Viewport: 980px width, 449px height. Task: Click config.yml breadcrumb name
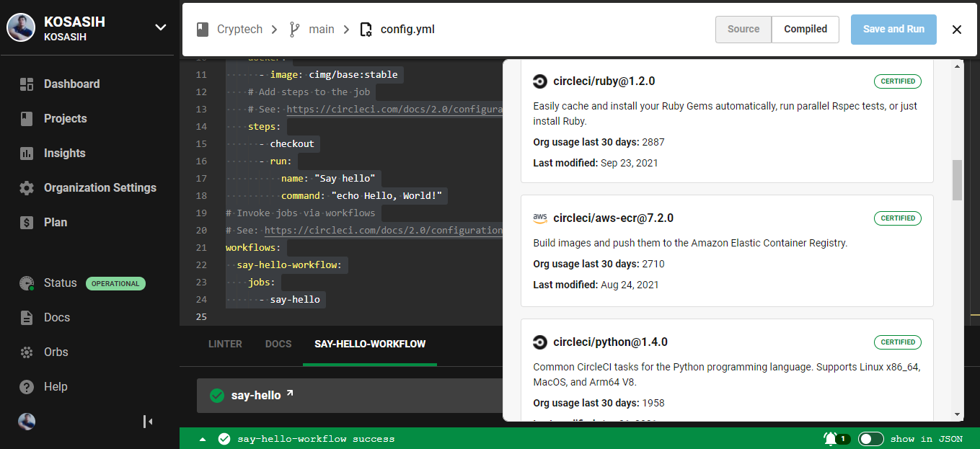[407, 30]
